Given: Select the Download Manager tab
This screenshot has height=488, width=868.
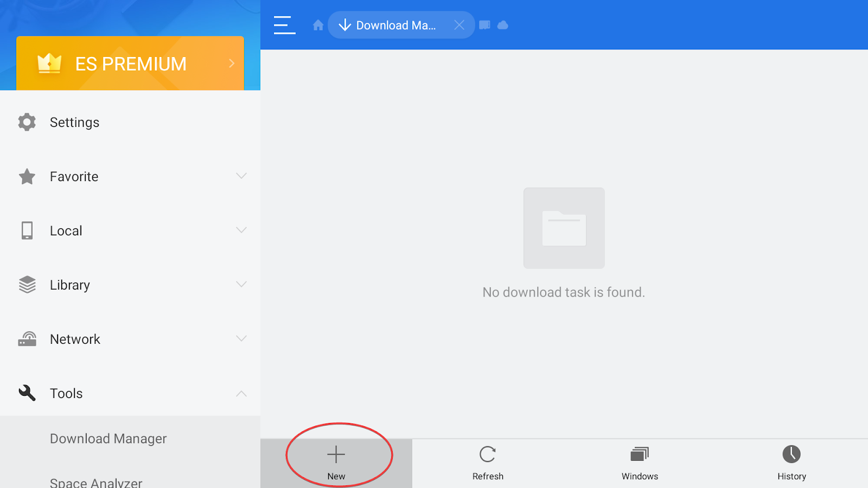Looking at the screenshot, I should [x=401, y=25].
